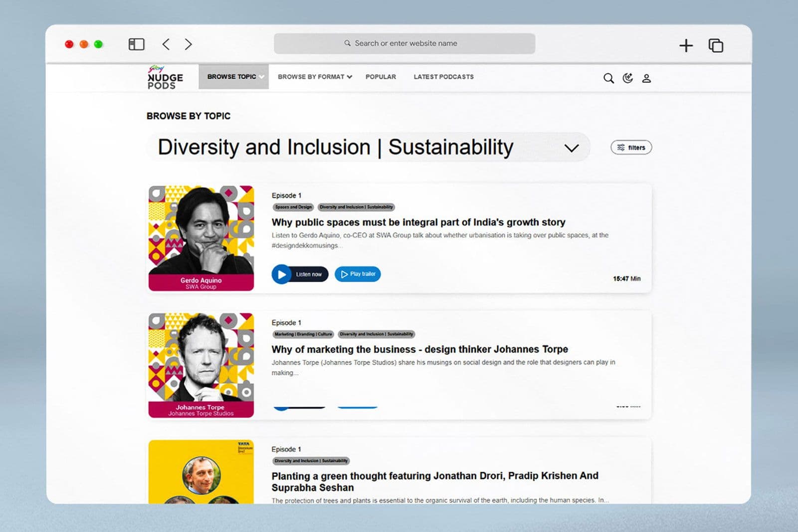The width and height of the screenshot is (798, 532).
Task: Open the 'Why of marketing the business' title
Action: click(x=420, y=350)
